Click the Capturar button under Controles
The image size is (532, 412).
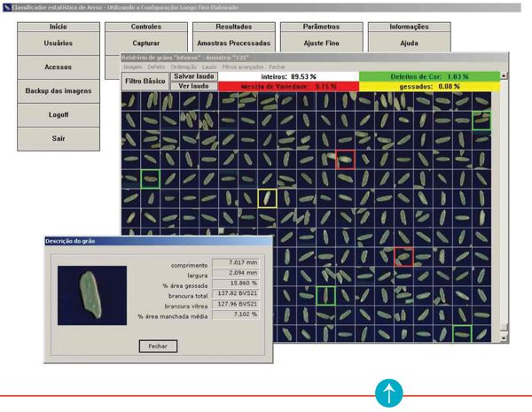point(145,43)
